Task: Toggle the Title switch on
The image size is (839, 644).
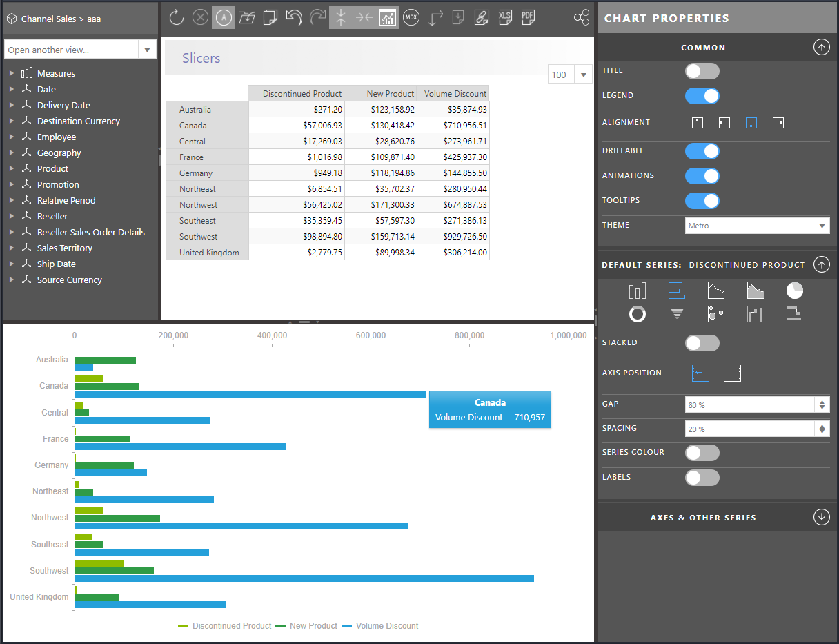Action: [702, 71]
